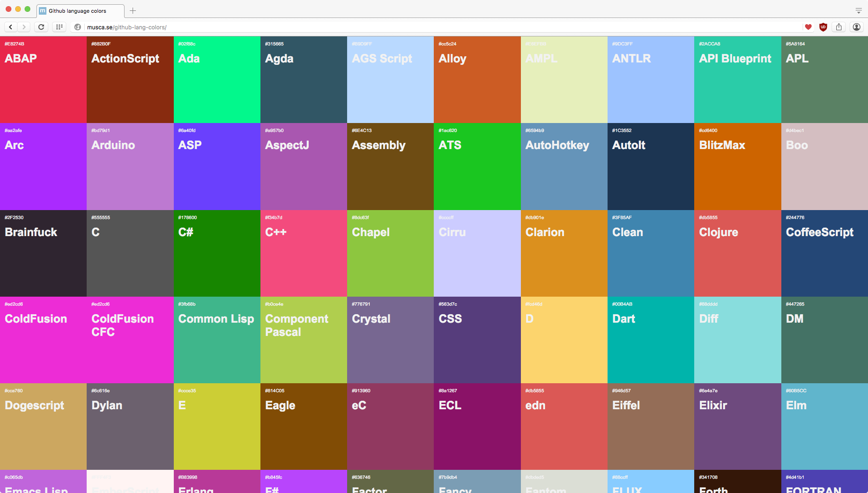Select the Arduino color tile
This screenshot has width=868, height=493.
pos(130,167)
